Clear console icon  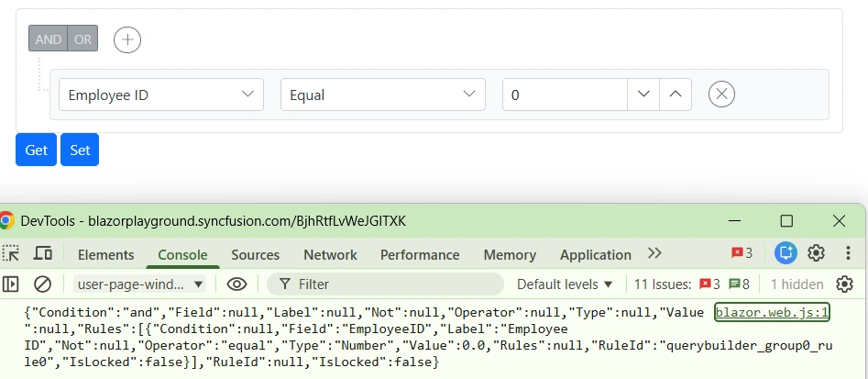click(43, 284)
